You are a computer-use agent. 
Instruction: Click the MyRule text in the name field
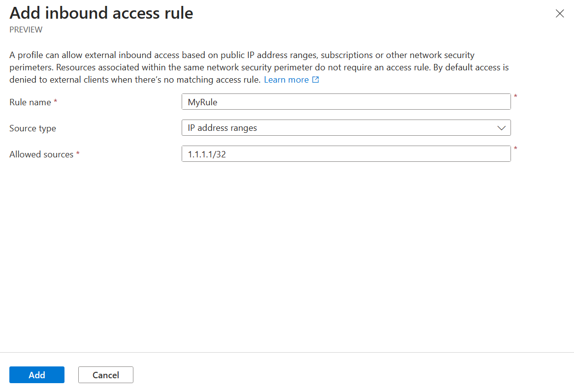tap(203, 102)
